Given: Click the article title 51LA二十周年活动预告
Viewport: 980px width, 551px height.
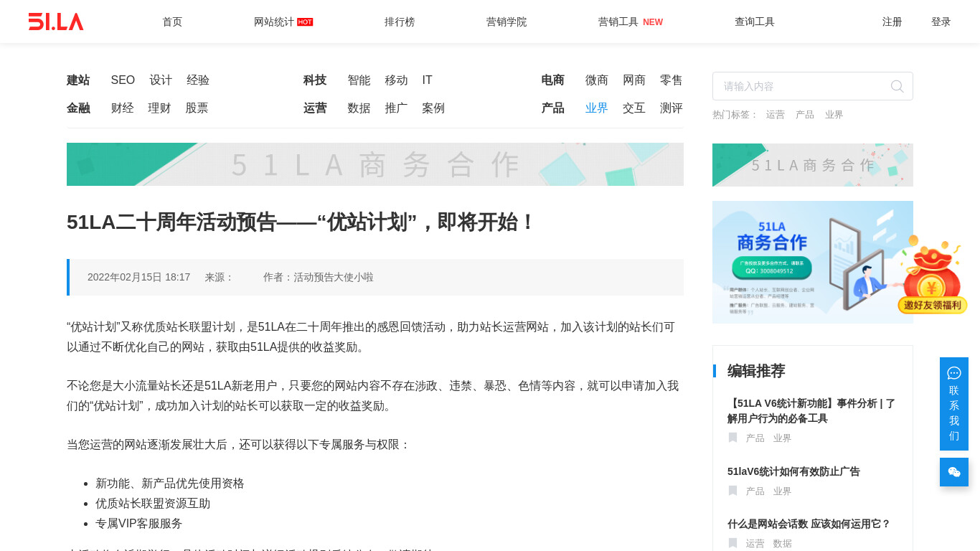Looking at the screenshot, I should [x=301, y=222].
